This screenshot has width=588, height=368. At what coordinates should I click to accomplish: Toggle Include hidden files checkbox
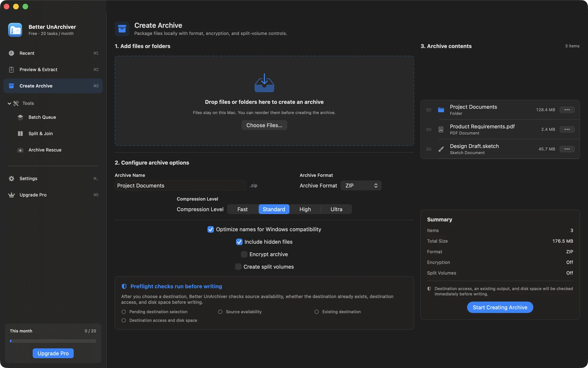click(239, 242)
